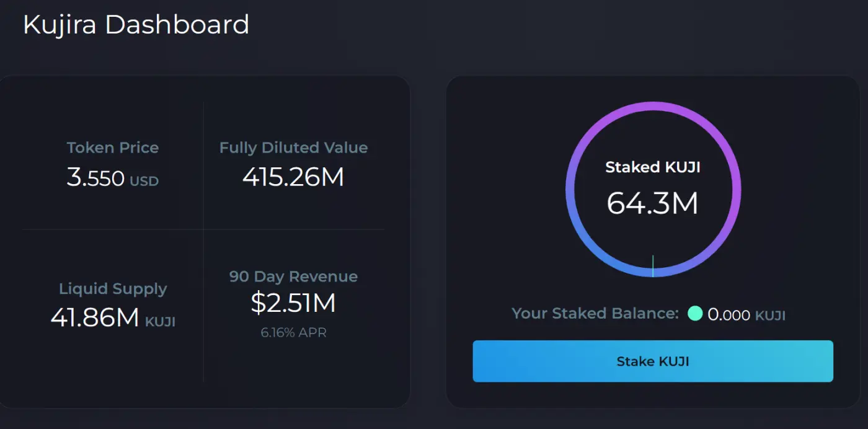The width and height of the screenshot is (868, 429).
Task: Select the $2.51M revenue figure
Action: [x=293, y=303]
